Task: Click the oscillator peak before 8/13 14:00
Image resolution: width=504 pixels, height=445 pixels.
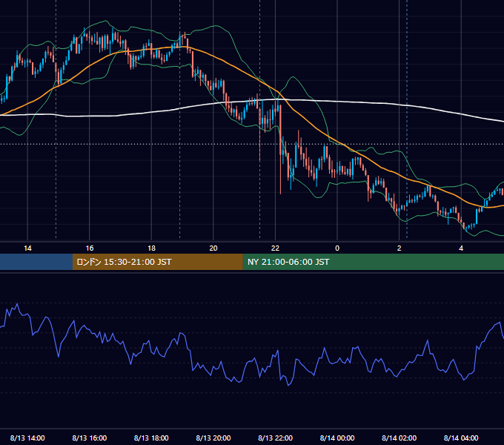Action: coord(17,304)
